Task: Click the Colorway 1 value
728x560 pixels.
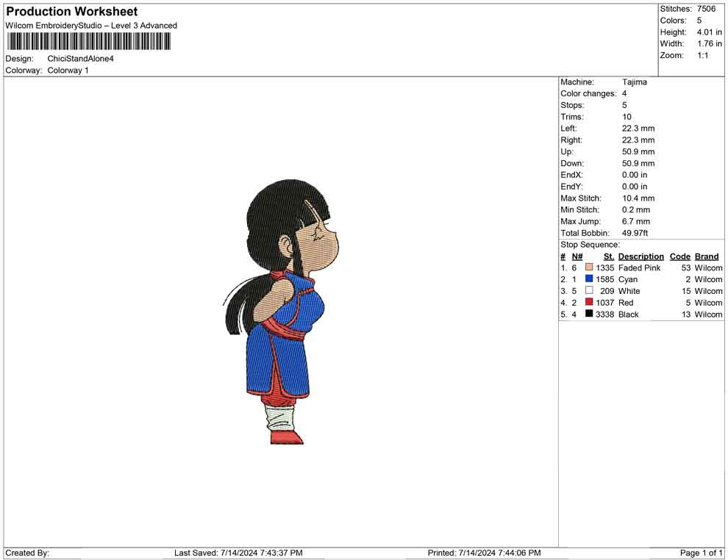Action: (68, 71)
